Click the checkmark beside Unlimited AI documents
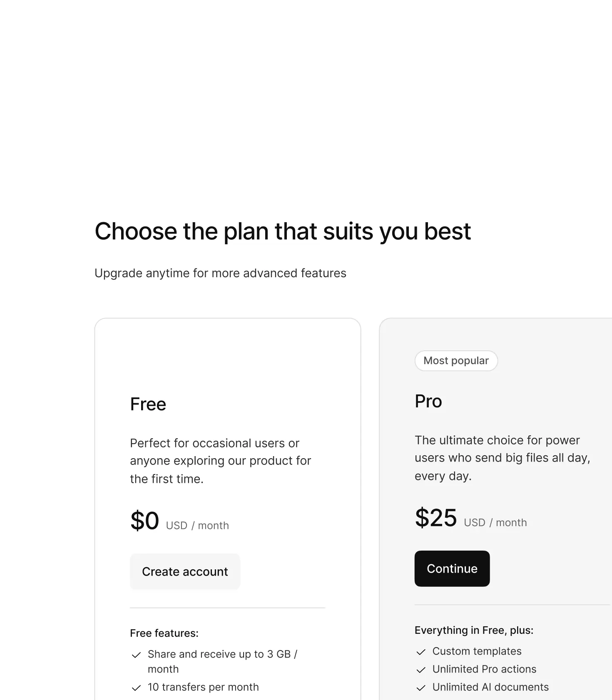This screenshot has height=700, width=612. pyautogui.click(x=420, y=688)
